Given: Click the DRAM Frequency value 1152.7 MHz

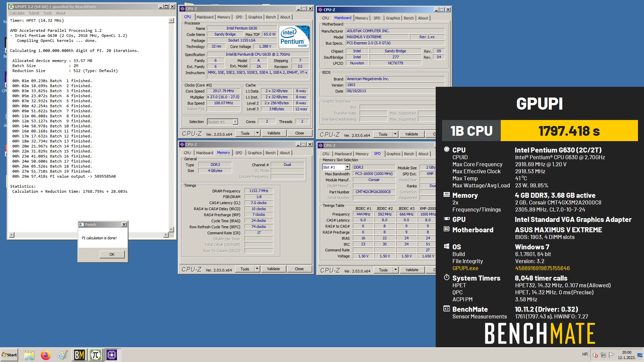Looking at the screenshot, I should tap(259, 191).
